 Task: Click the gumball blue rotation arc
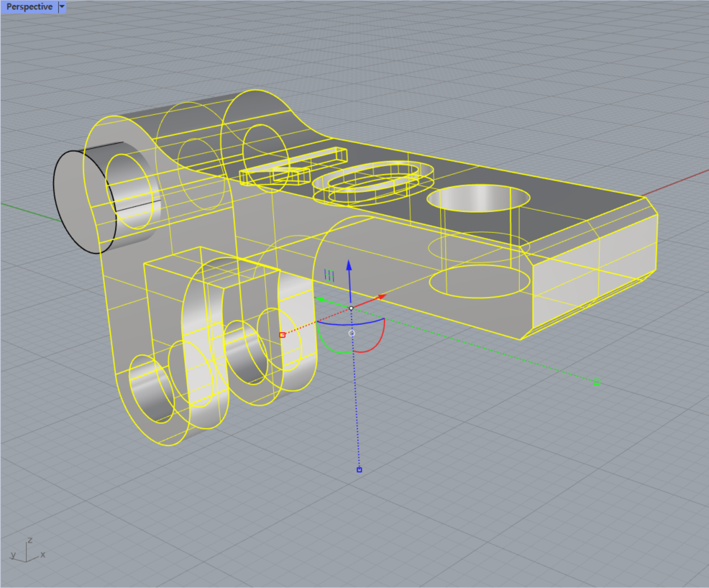coord(351,323)
